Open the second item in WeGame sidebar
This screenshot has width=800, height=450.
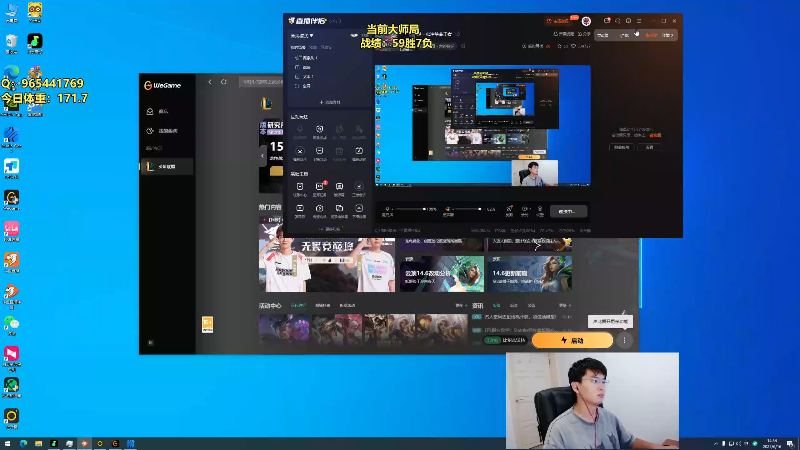166,131
